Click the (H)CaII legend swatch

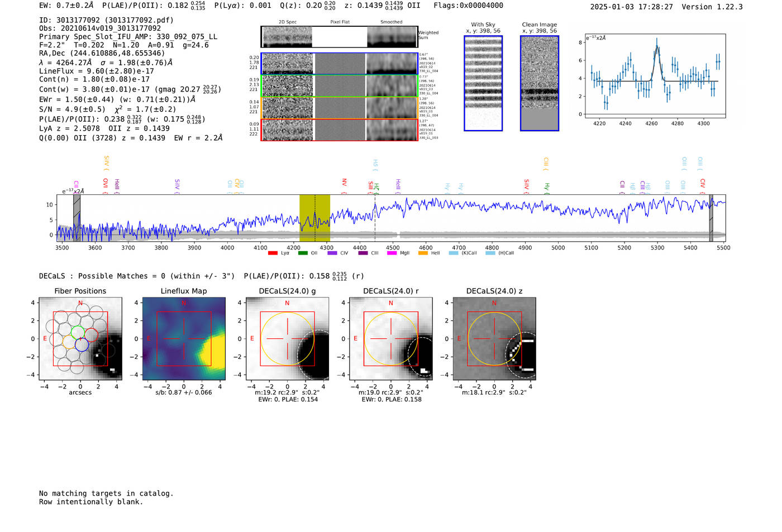point(490,253)
